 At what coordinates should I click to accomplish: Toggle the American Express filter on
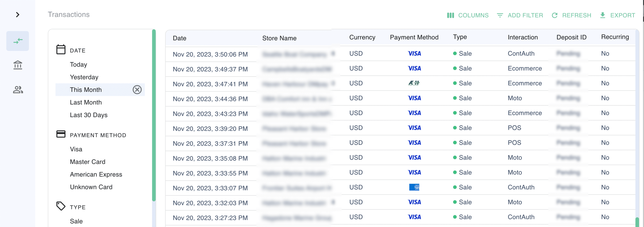tap(96, 174)
